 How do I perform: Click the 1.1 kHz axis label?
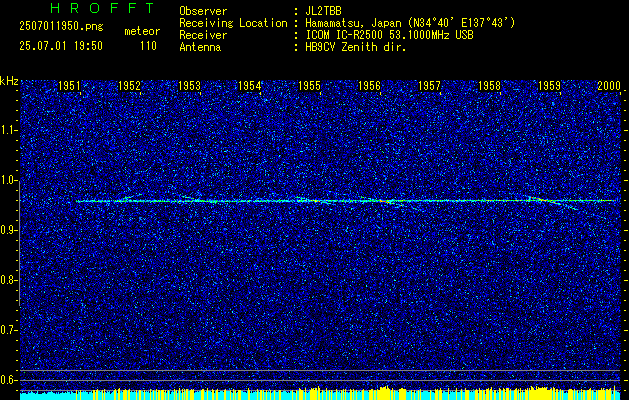pyautogui.click(x=8, y=130)
